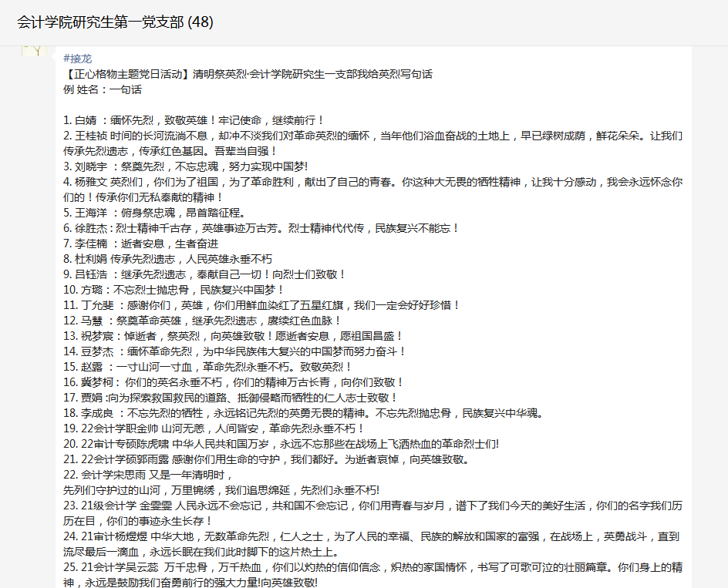Image resolution: width=728 pixels, height=588 pixels.
Task: Click entry 8 by 杜利娟
Action: [167, 259]
